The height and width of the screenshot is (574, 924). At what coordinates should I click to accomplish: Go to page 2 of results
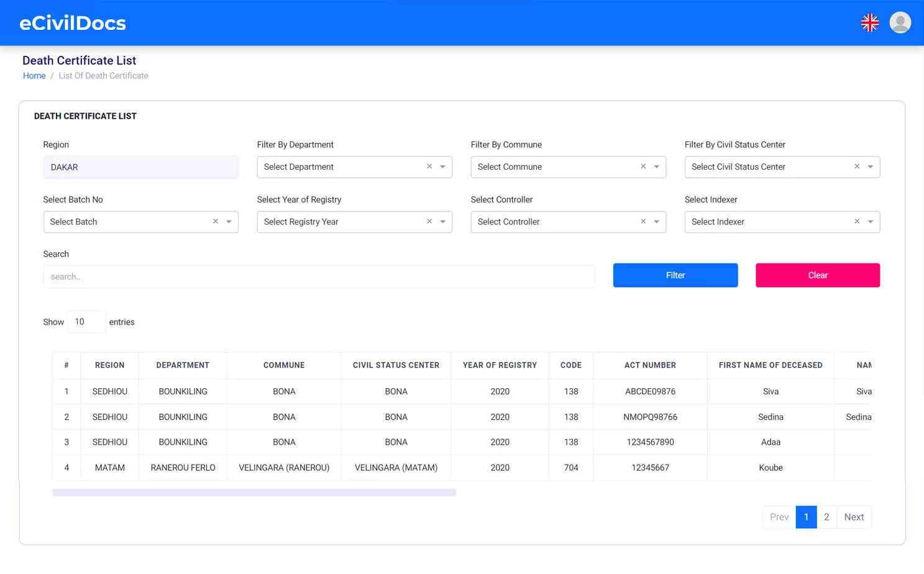(x=826, y=517)
